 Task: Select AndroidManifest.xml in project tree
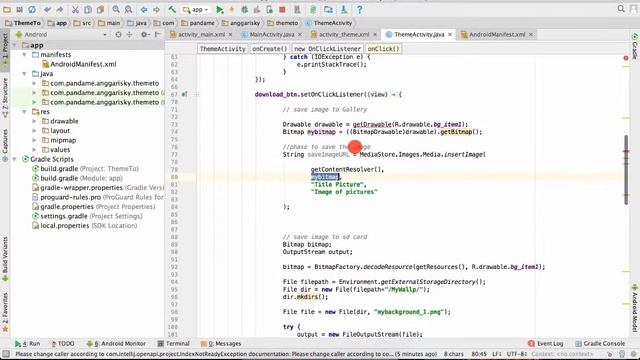pos(79,64)
